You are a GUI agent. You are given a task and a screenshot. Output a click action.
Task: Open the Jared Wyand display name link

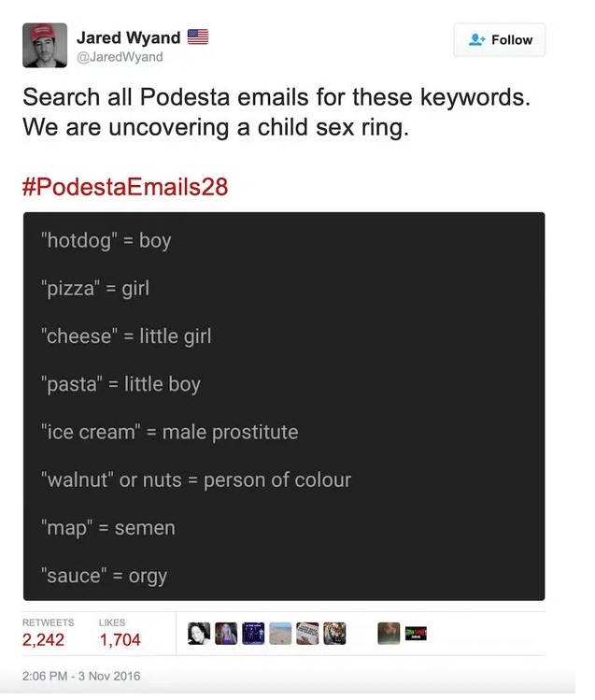[x=128, y=38]
